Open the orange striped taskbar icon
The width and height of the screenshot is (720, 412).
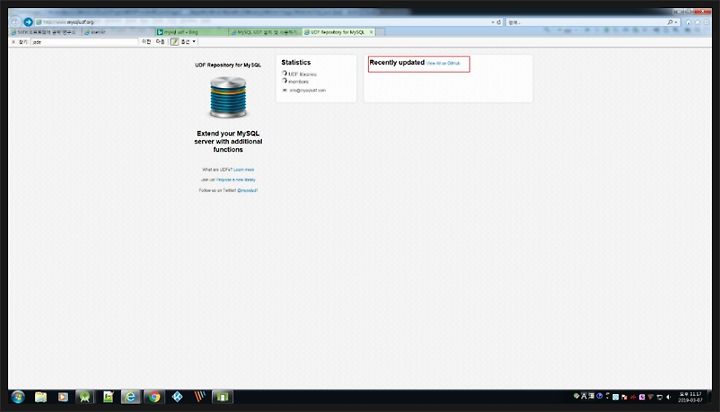point(199,397)
